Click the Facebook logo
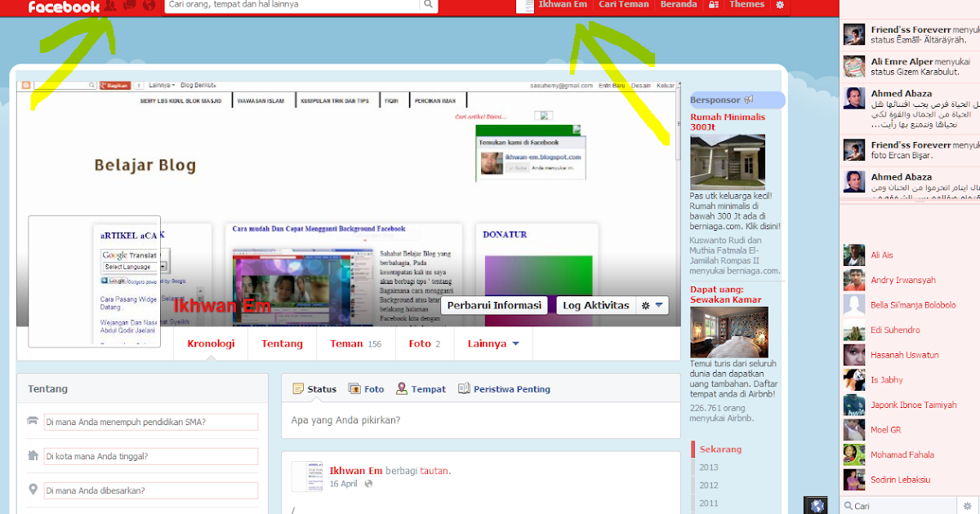Image resolution: width=980 pixels, height=514 pixels. click(x=64, y=7)
